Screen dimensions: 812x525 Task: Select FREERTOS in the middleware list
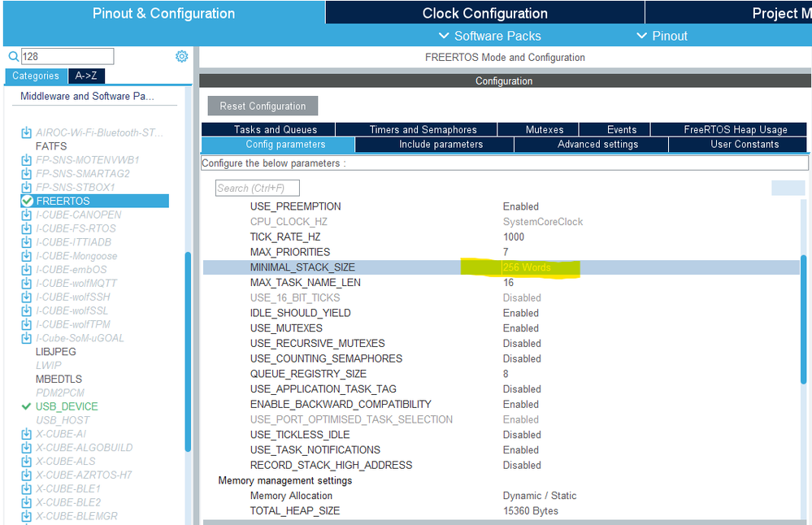[95, 201]
